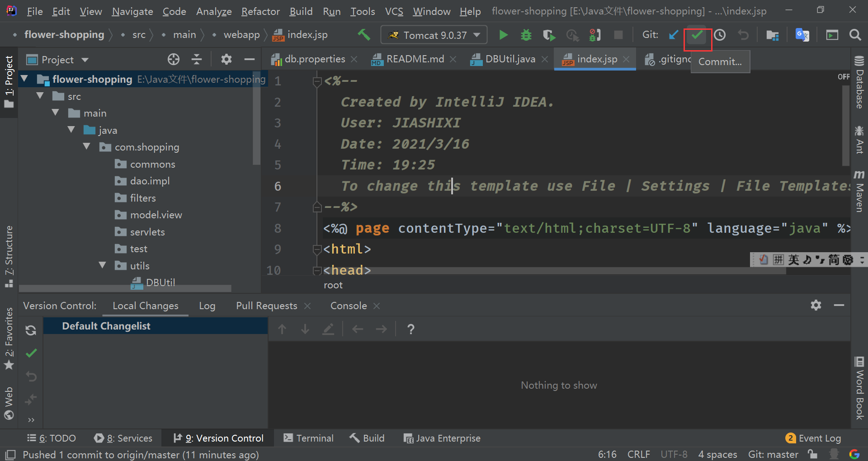The width and height of the screenshot is (868, 461).
Task: Toggle tool window bars icon in status bar corner
Action: (10, 454)
